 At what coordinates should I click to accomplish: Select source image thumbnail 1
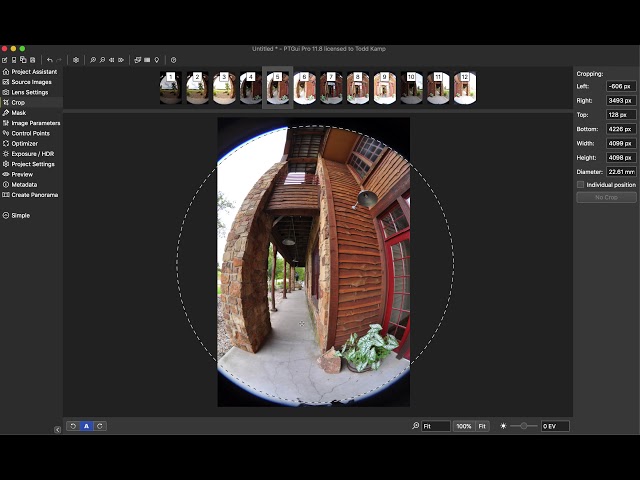pos(171,88)
